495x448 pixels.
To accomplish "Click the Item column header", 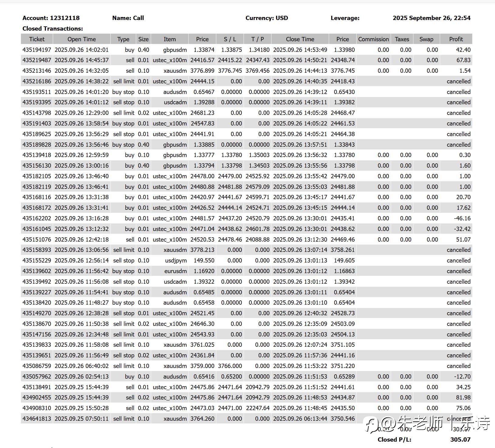I will [x=170, y=39].
